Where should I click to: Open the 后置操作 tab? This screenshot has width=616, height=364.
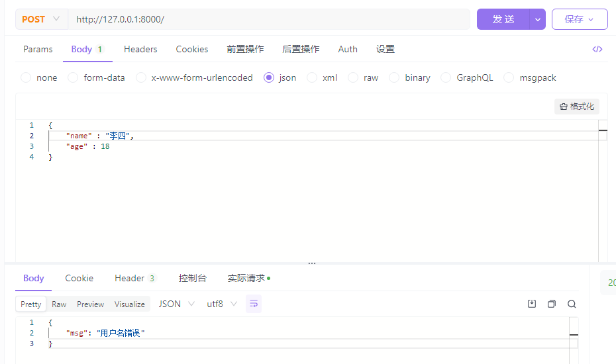[x=301, y=49]
